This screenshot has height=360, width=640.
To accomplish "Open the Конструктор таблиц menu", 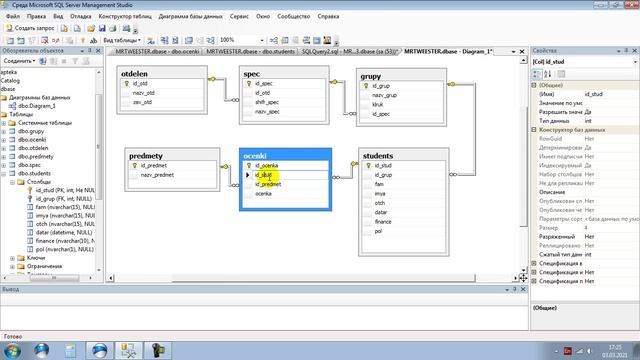I will coord(125,16).
